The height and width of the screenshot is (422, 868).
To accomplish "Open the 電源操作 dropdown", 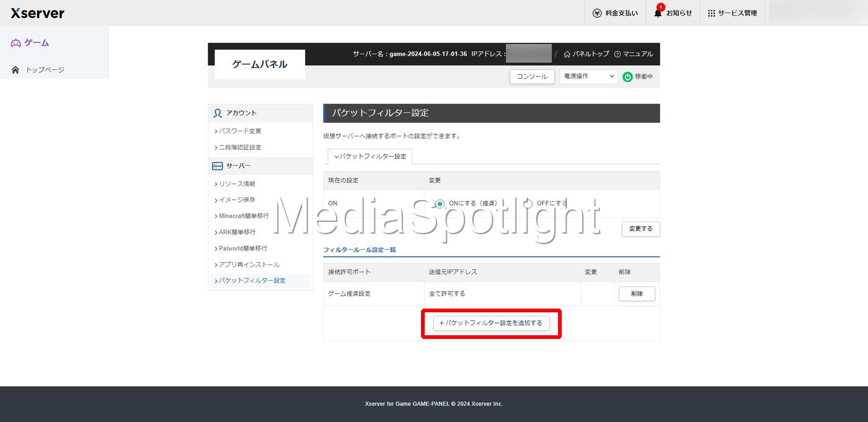I will [x=588, y=76].
